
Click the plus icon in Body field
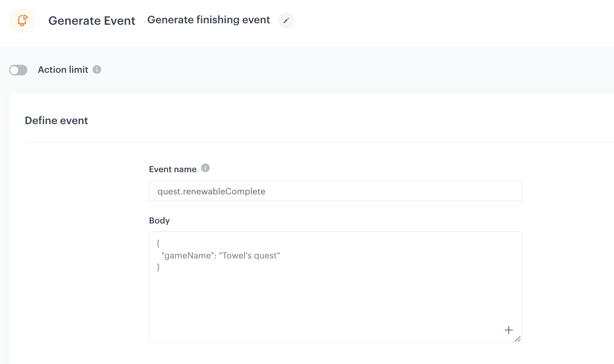[x=508, y=330]
